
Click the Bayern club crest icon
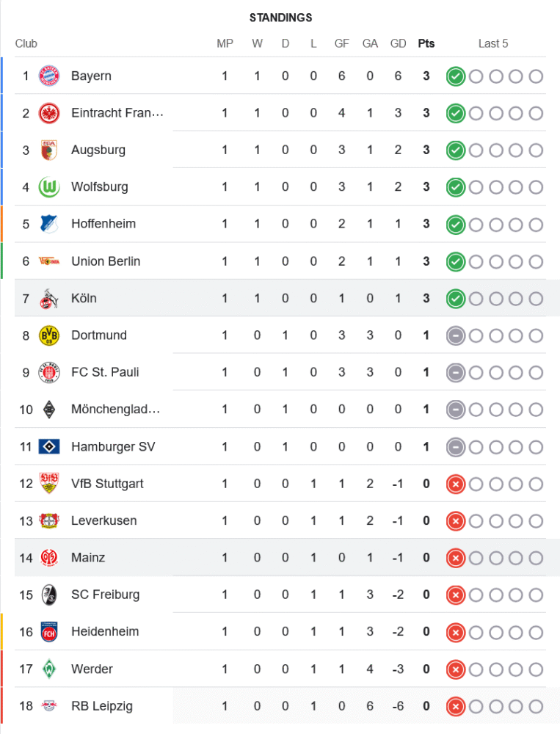click(49, 76)
